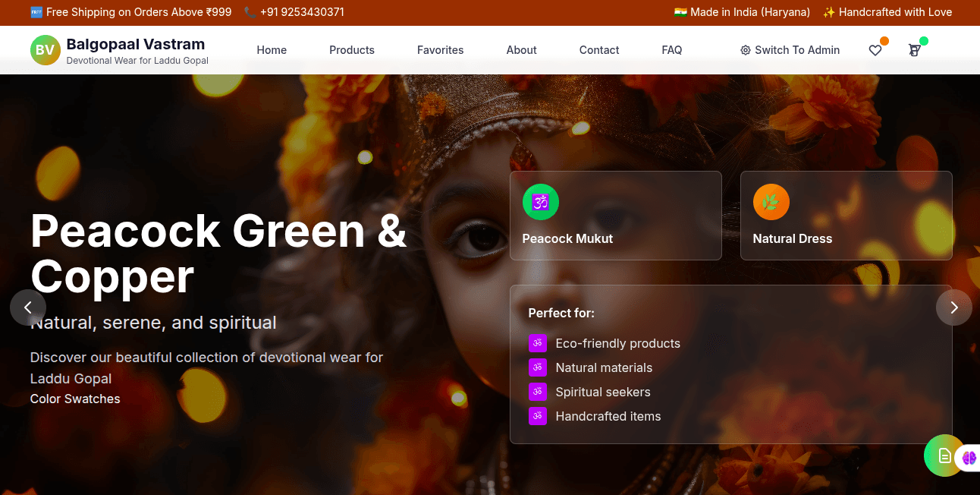Click the free shipping badge icon
Viewport: 980px width, 495px height.
pos(36,12)
